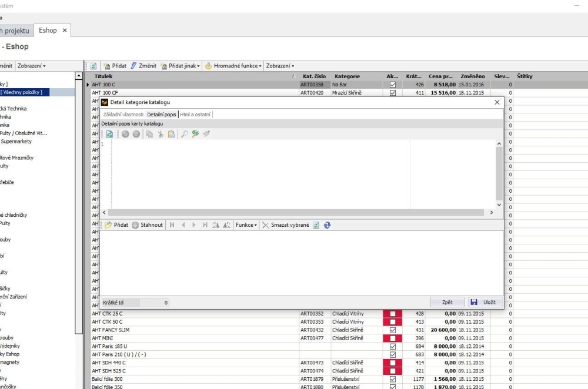
Task: Switch to Html a ostatní tab
Action: click(x=195, y=115)
